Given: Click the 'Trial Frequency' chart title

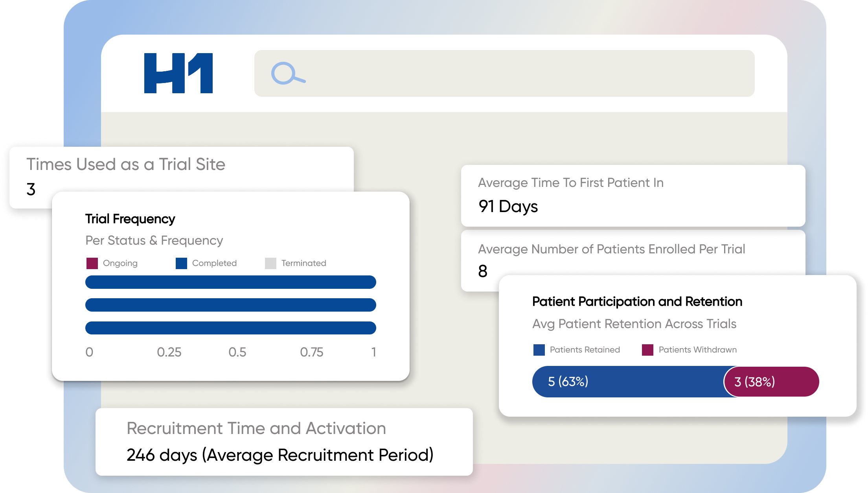Looking at the screenshot, I should coord(130,219).
